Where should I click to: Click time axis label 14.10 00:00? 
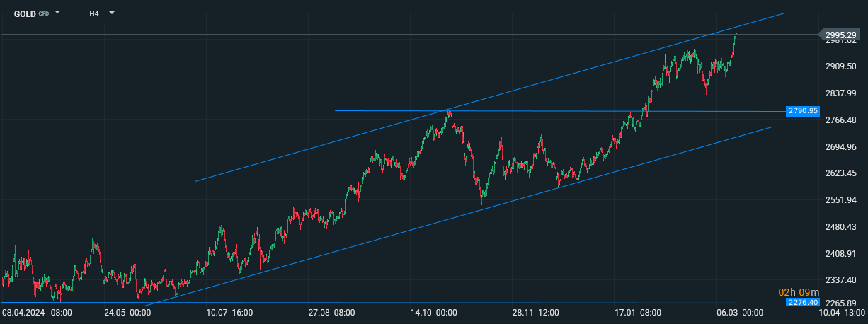(433, 312)
